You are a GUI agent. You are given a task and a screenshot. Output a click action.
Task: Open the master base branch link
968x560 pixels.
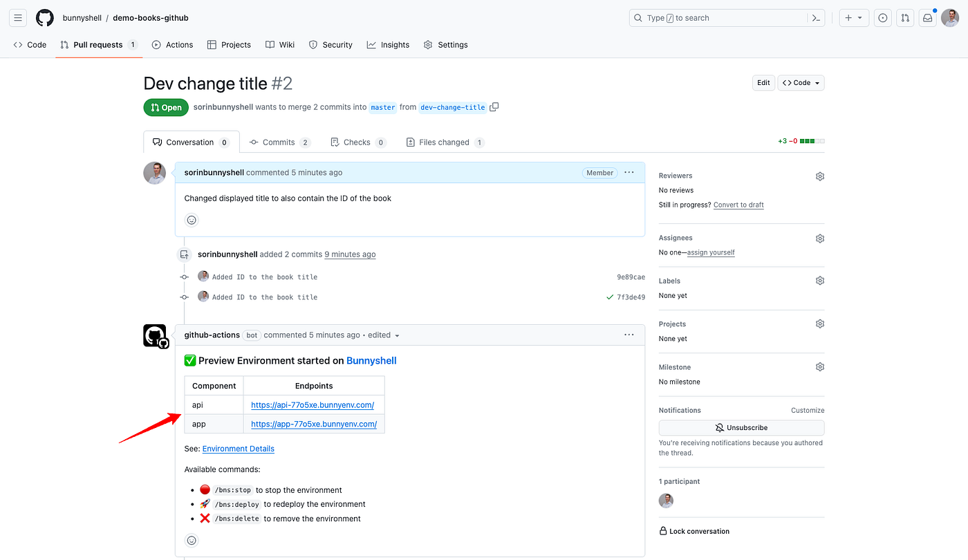[383, 107]
